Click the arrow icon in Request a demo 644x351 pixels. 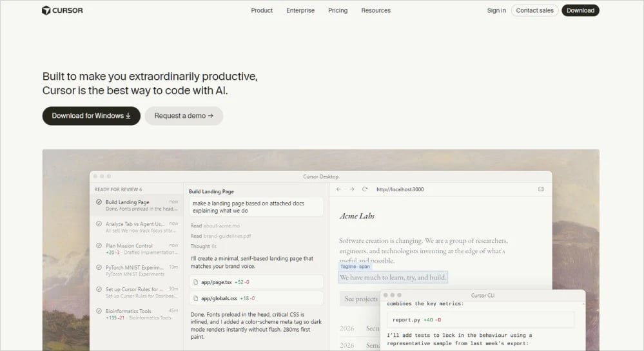click(x=211, y=116)
